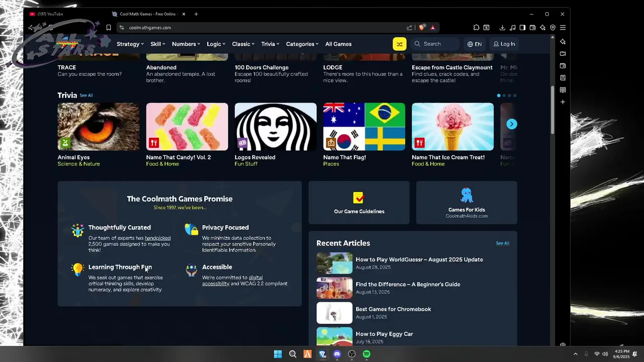Click the search tabs icon in toolbar
644x362 pixels.
(x=487, y=28)
